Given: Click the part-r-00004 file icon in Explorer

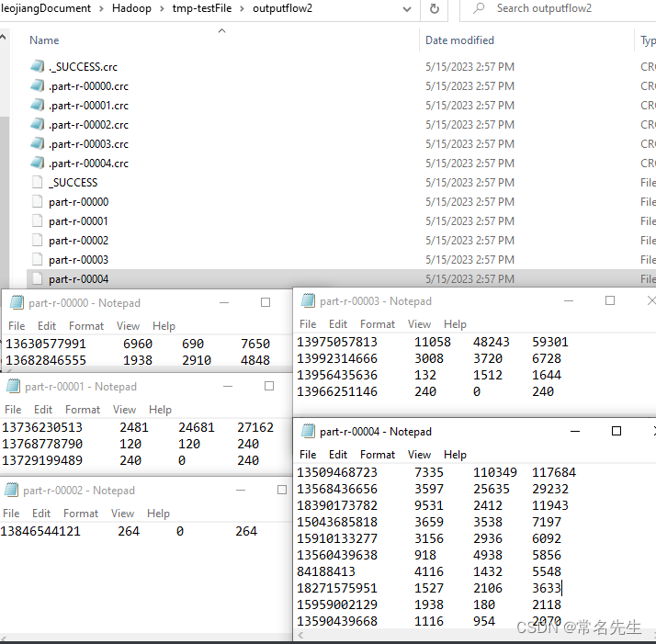Looking at the screenshot, I should pos(38,278).
